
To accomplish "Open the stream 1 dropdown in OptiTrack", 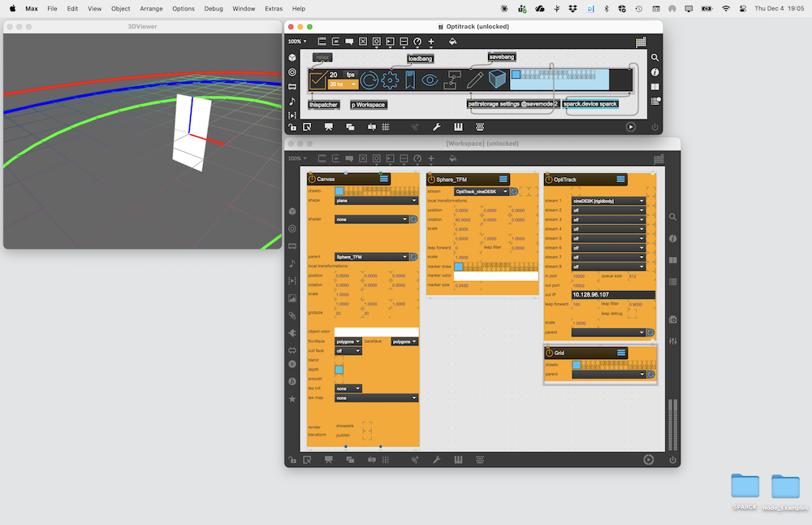I will [607, 201].
